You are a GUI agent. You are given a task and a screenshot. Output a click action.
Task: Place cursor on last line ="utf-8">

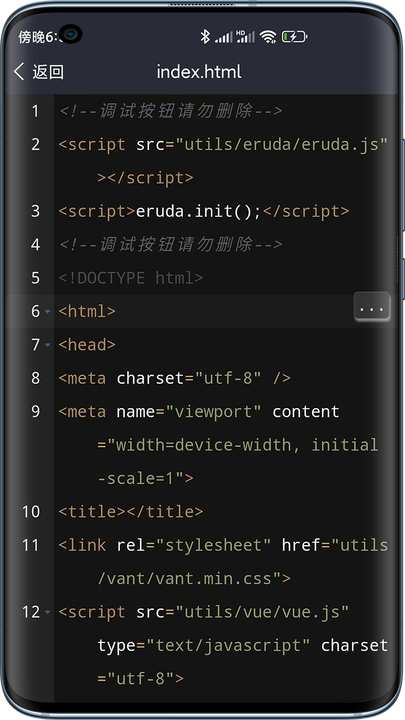141,679
